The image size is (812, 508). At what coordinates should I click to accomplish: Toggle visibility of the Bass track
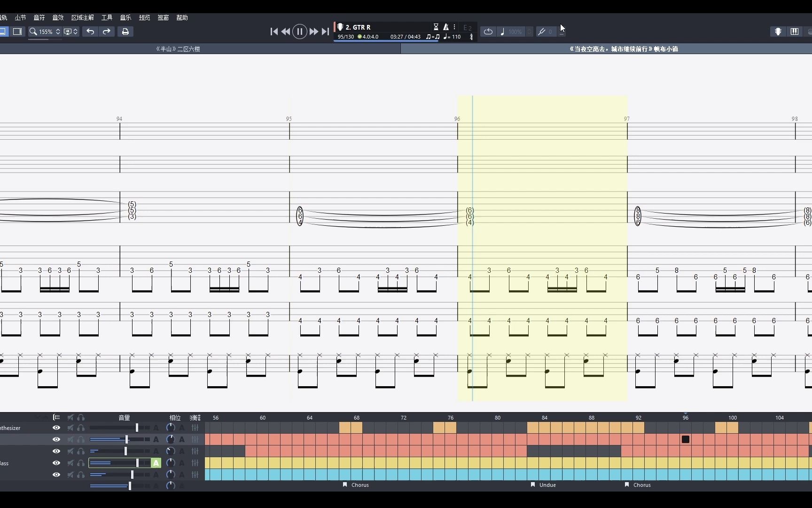56,463
